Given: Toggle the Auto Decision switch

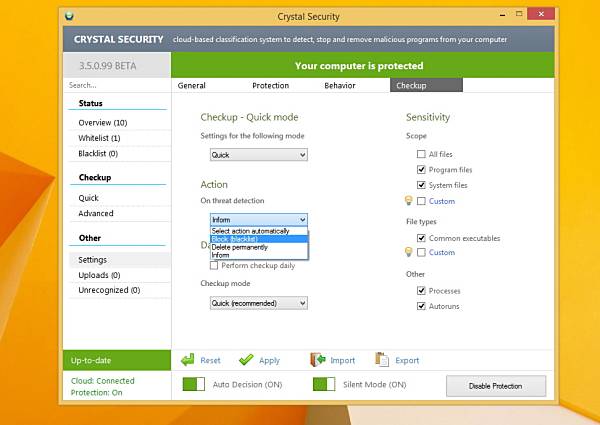Looking at the screenshot, I should (194, 384).
